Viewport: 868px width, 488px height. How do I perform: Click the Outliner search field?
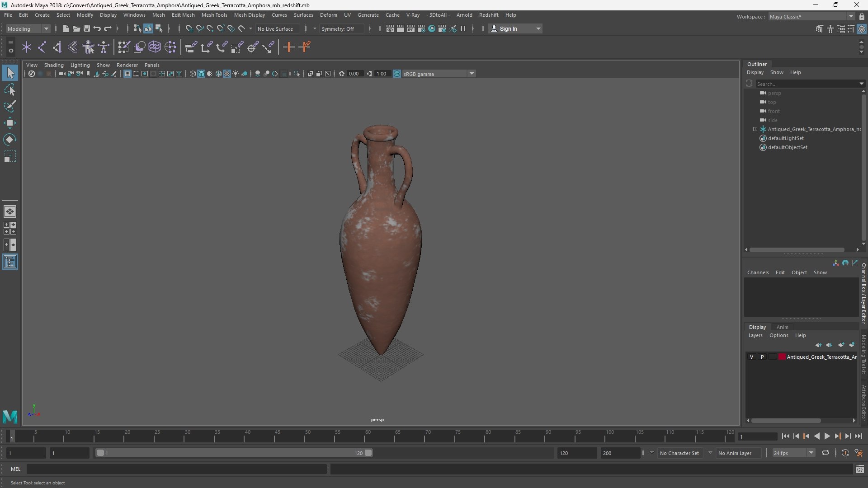[807, 84]
